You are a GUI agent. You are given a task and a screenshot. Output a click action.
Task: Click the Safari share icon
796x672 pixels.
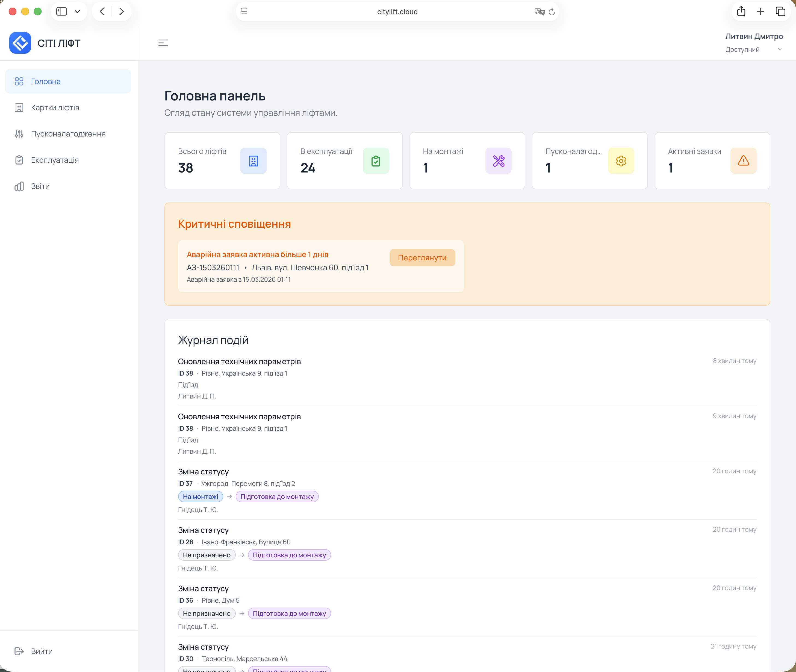coord(741,11)
